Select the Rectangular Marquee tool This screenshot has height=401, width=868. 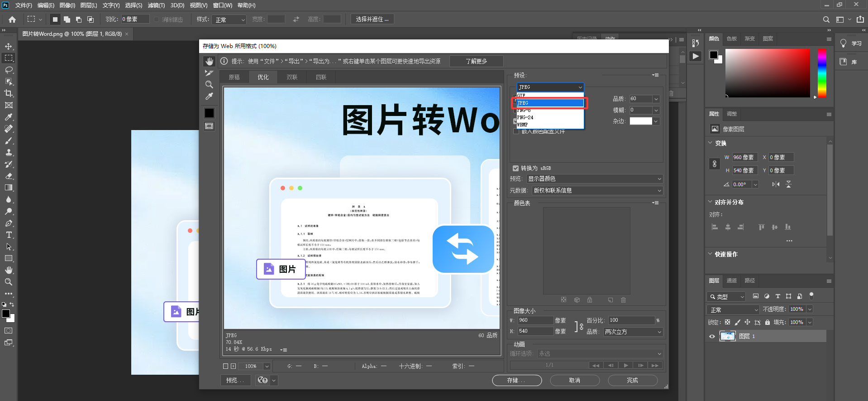click(9, 58)
